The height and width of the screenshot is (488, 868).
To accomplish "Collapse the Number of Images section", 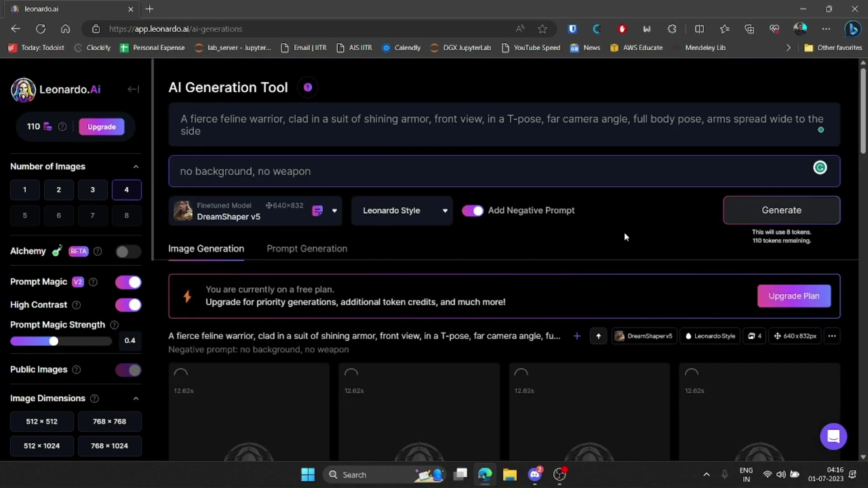I will [136, 167].
